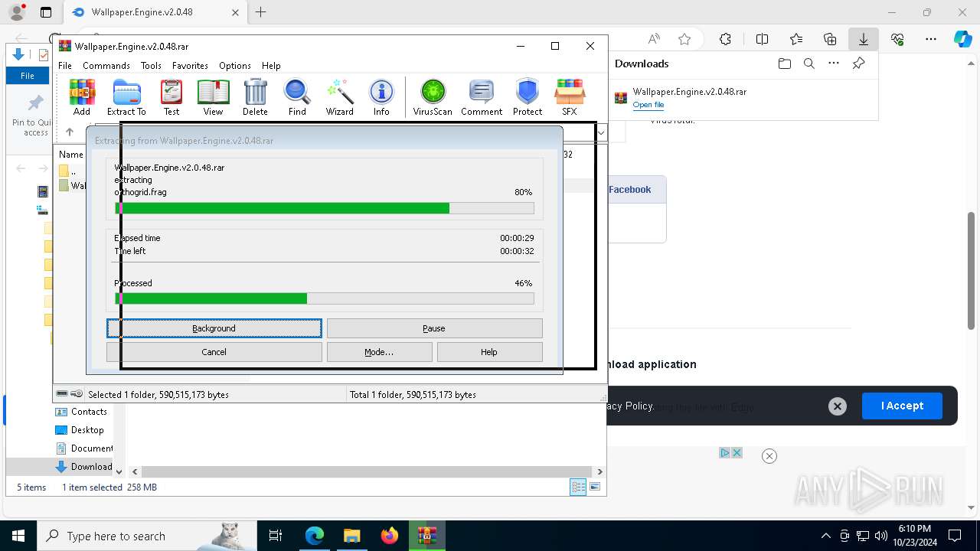Cancel the extraction
Viewport: 980px width, 551px height.
(x=214, y=352)
